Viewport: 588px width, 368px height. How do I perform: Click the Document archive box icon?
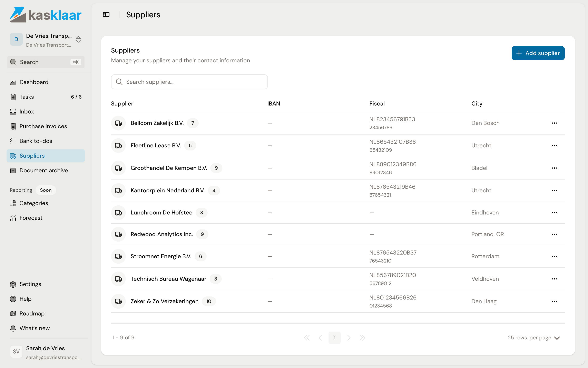(13, 170)
